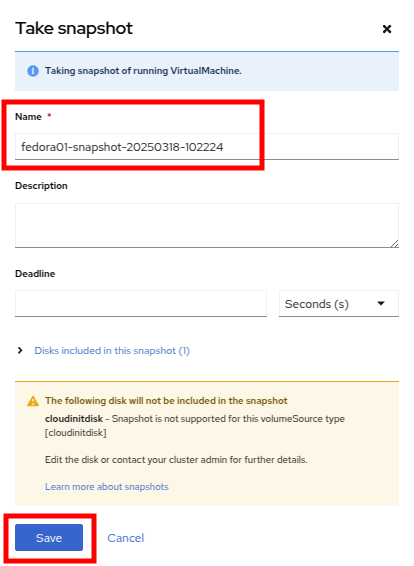Click the blue info icon in the alert
The image size is (414, 566).
pyautogui.click(x=33, y=71)
